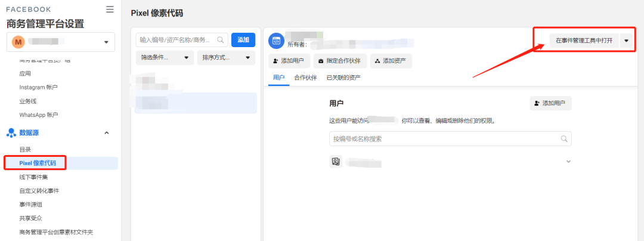
Task: Switch to the 合作伙伴 tab
Action: point(305,78)
